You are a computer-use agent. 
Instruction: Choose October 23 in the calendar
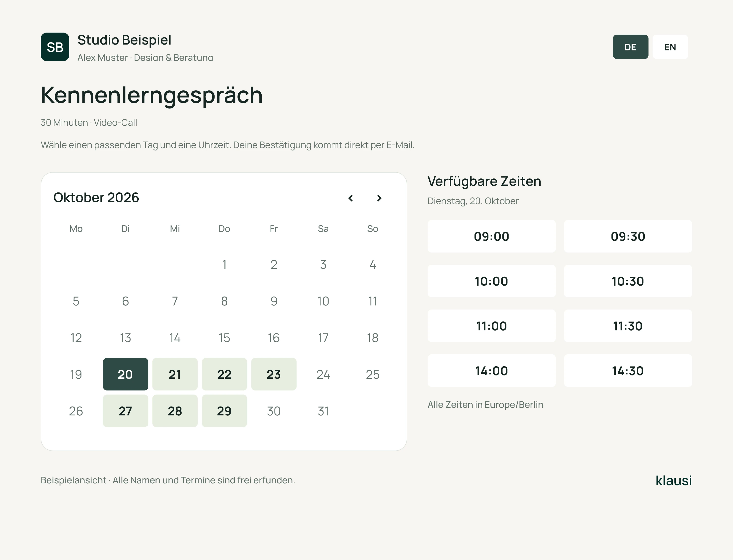[274, 374]
